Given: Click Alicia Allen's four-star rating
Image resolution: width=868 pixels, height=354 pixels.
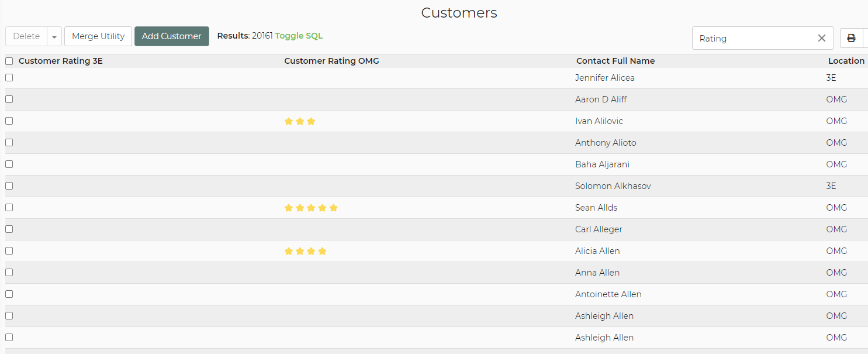Looking at the screenshot, I should pos(305,251).
